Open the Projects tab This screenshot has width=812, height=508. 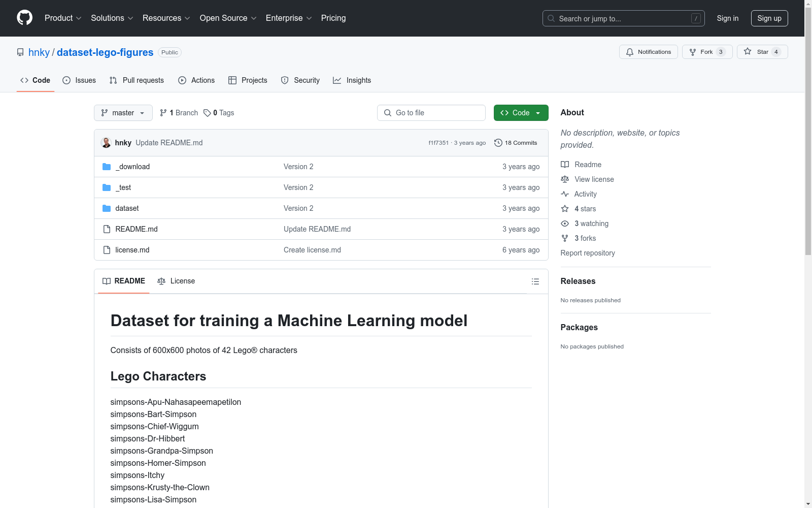[x=248, y=80]
